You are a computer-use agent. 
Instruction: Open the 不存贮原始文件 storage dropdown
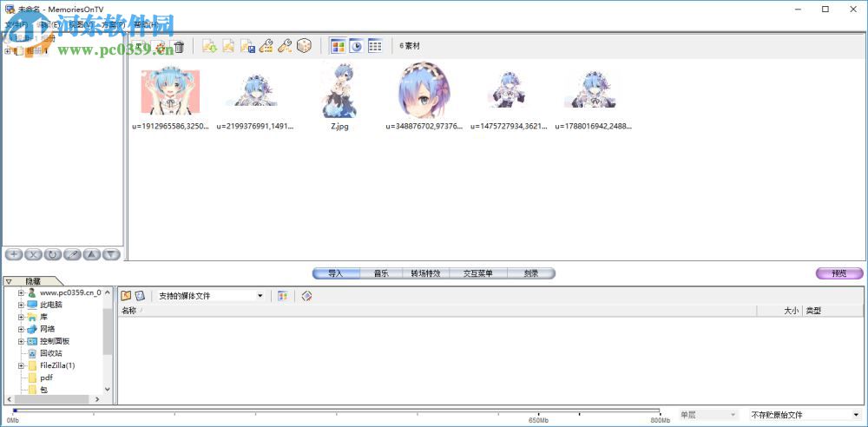point(806,415)
